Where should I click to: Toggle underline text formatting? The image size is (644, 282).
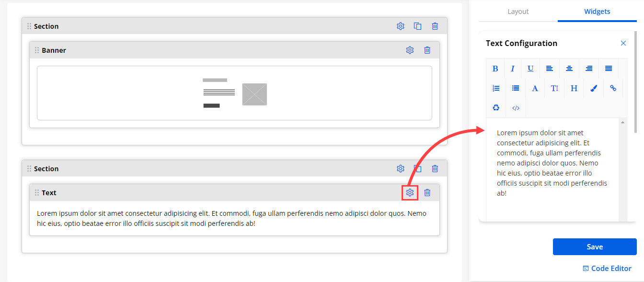(530, 69)
